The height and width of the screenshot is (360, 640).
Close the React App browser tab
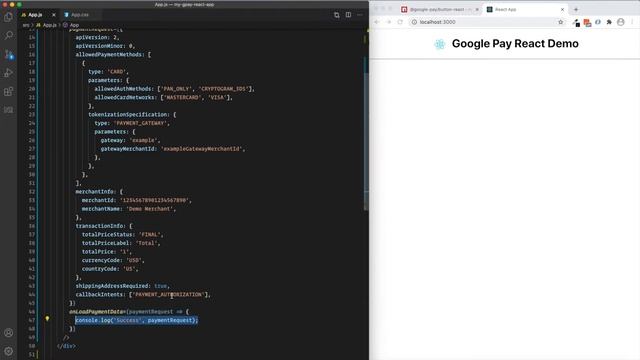tap(562, 9)
